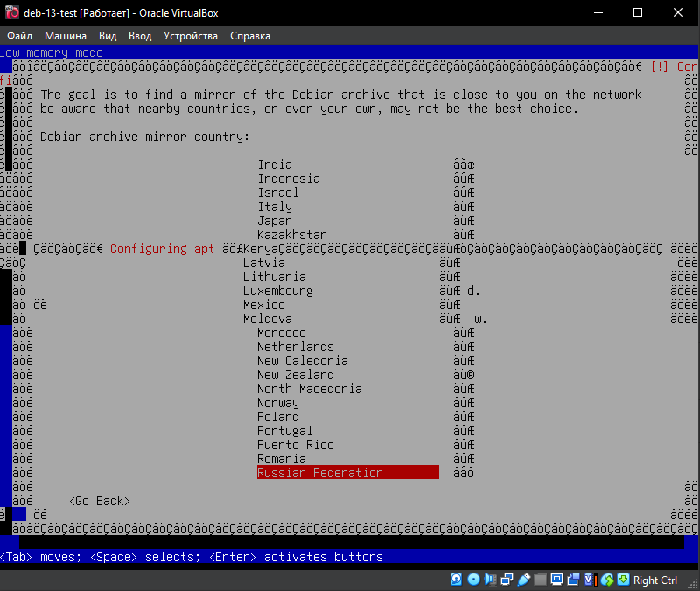Click the display settings status icon
The image size is (700, 591).
click(x=556, y=580)
